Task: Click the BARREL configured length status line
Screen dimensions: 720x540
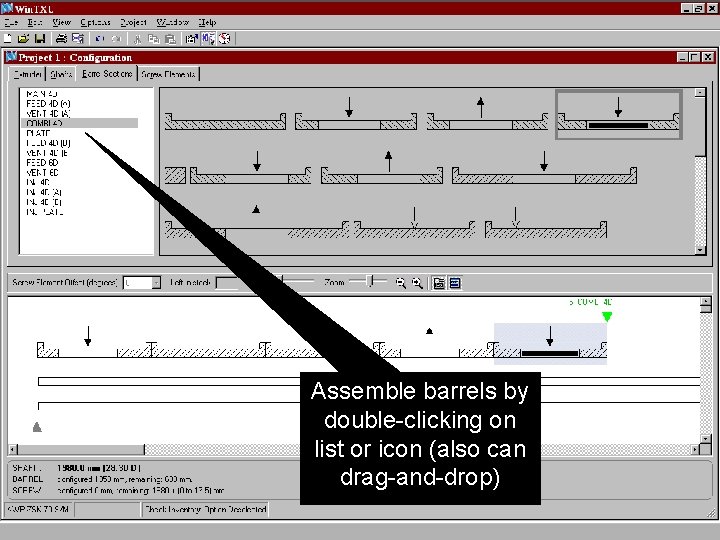Action: coord(102,479)
